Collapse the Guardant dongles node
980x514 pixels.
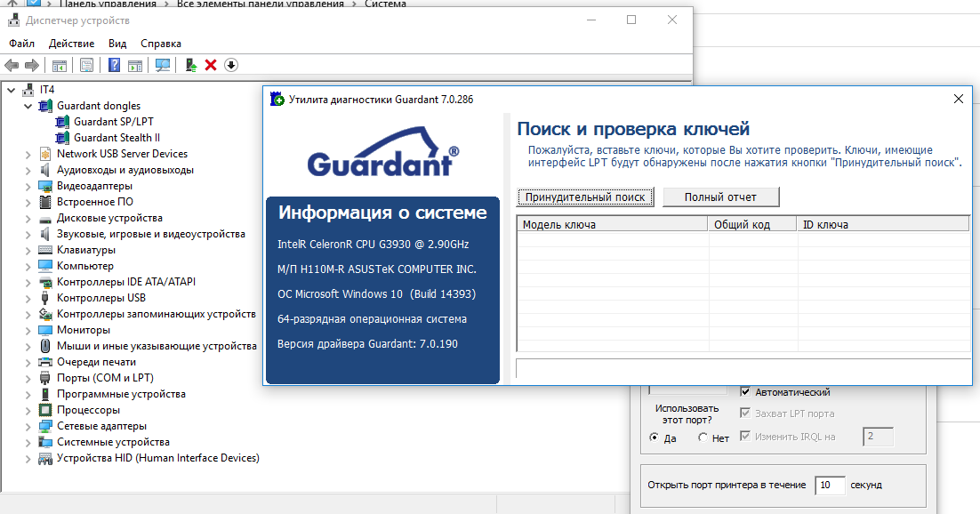[x=28, y=106]
